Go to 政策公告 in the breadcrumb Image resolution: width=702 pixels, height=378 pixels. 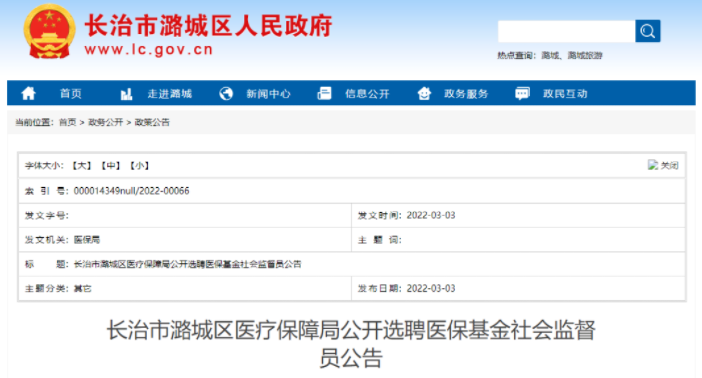click(x=152, y=122)
